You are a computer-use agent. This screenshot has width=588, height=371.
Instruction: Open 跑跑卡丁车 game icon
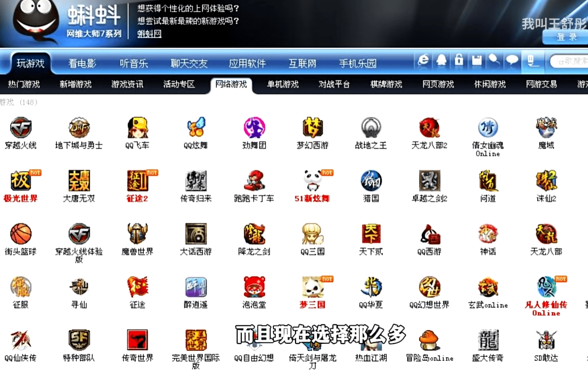pos(254,181)
